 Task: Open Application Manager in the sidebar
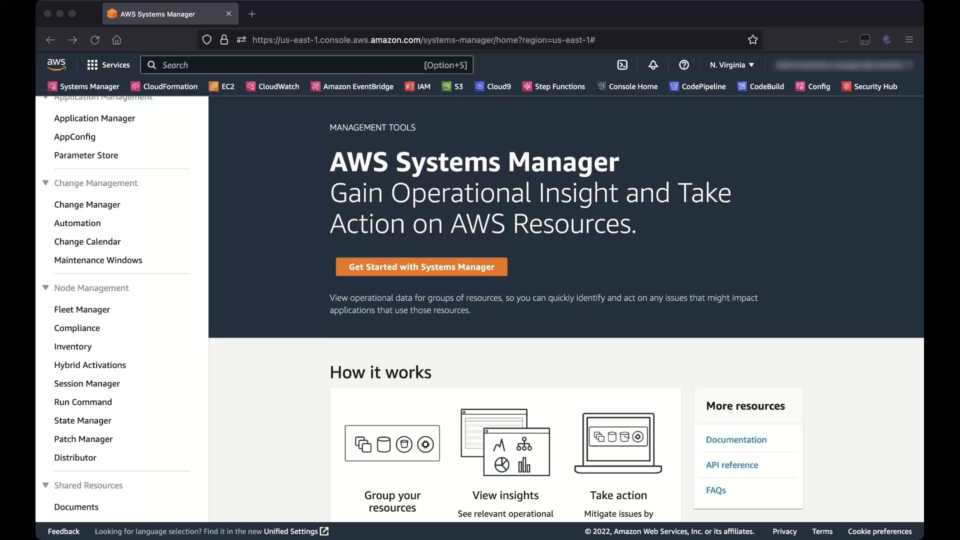click(x=94, y=118)
